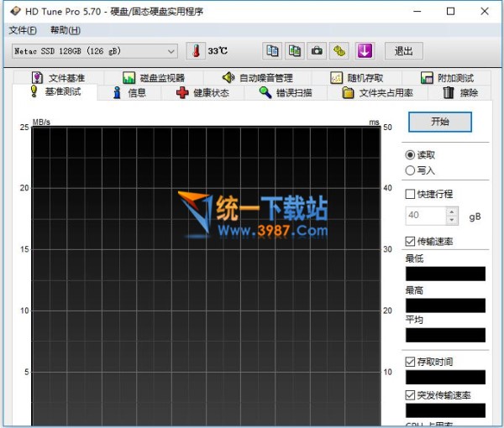Click the 最高 result box
Image resolution: width=504 pixels, height=428 pixels.
point(445,305)
